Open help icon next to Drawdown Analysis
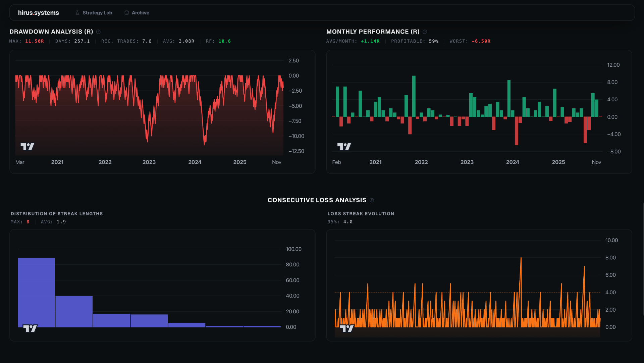 98,32
